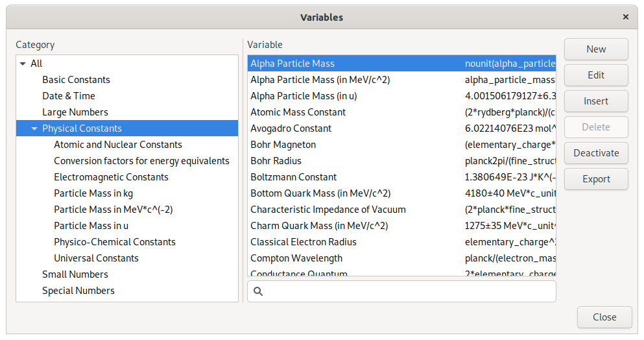Open Atomic and Nuclear Constants subcategory

pyautogui.click(x=117, y=145)
